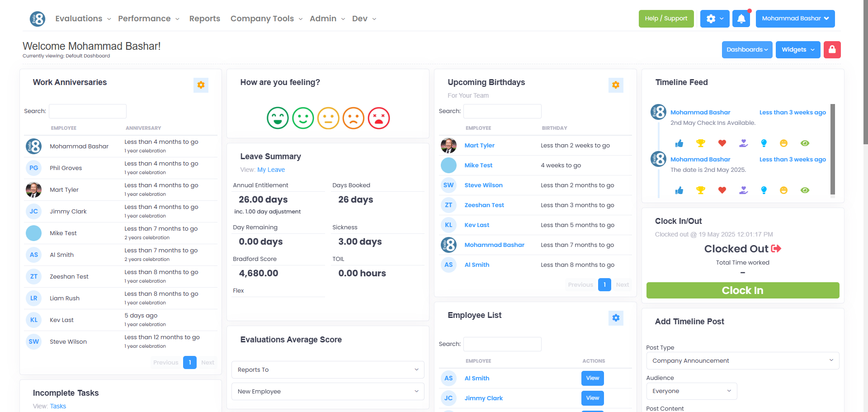Click purple person-heart reaction on 'date is 2nd May' post
The image size is (868, 412).
(744, 190)
